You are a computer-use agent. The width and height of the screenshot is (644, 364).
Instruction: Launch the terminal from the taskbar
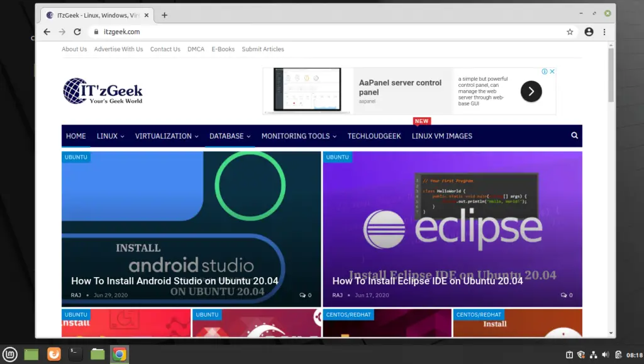(x=75, y=354)
